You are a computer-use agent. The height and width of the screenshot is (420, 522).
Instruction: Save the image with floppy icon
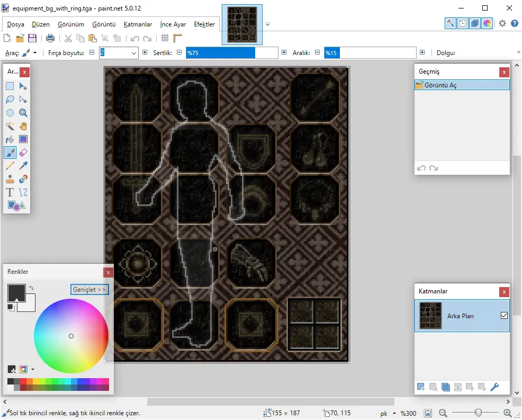(x=32, y=38)
